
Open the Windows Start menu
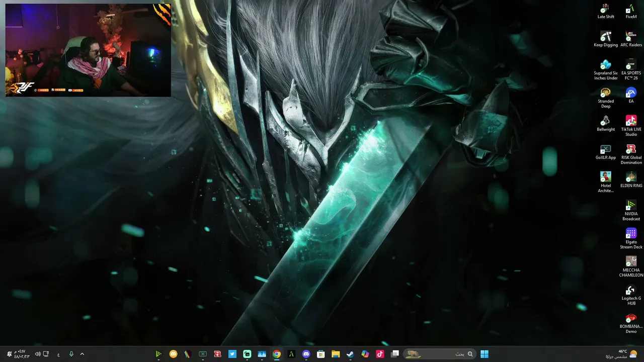coord(484,354)
